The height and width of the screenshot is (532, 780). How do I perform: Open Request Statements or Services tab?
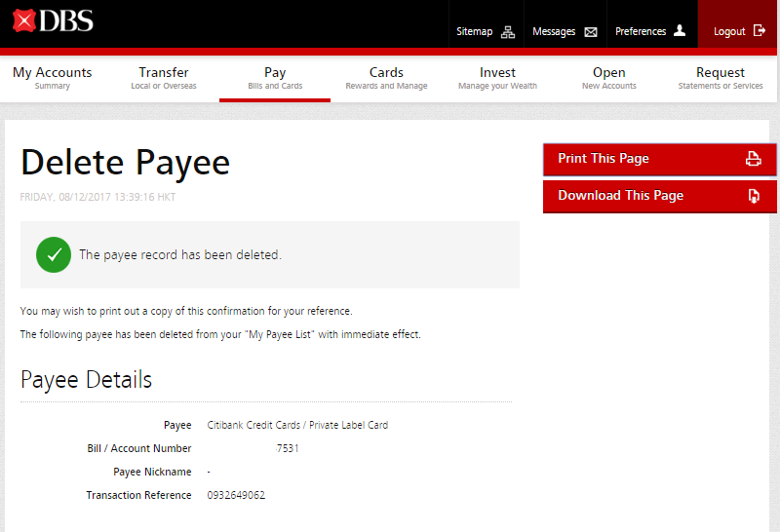[721, 78]
